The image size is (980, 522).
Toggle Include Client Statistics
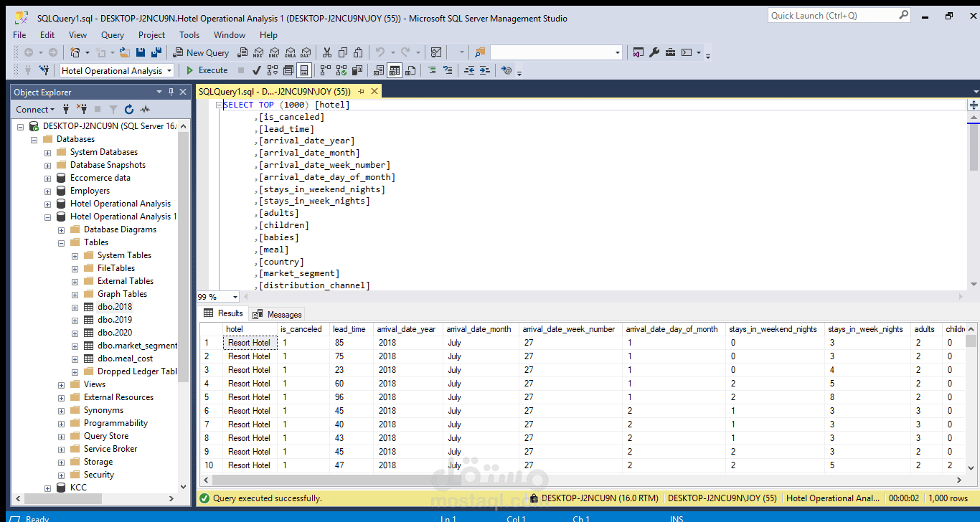tap(357, 70)
